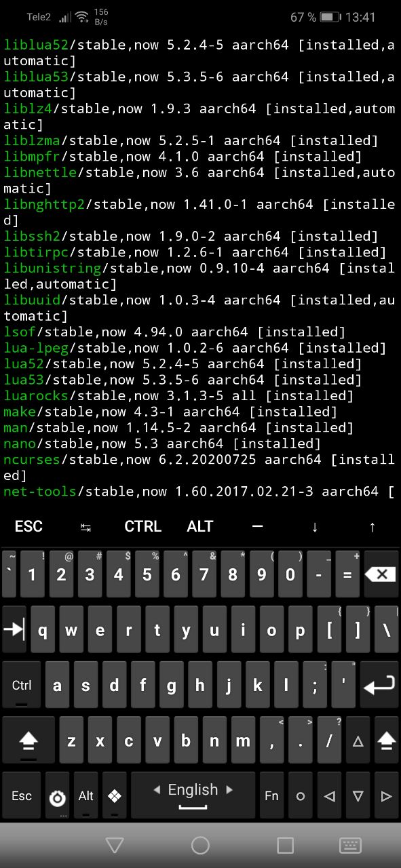This screenshot has width=401, height=868.
Task: Tap the Android home circle button
Action: tap(200, 845)
